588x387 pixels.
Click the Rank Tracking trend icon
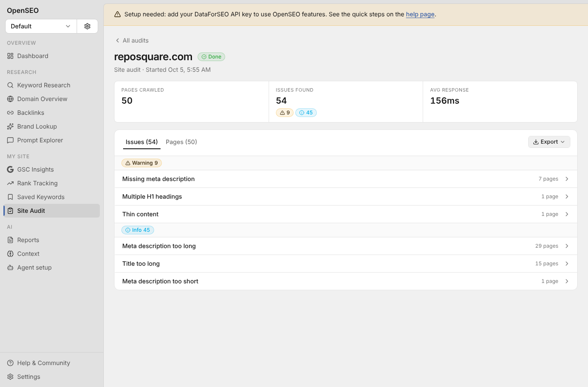[10, 183]
